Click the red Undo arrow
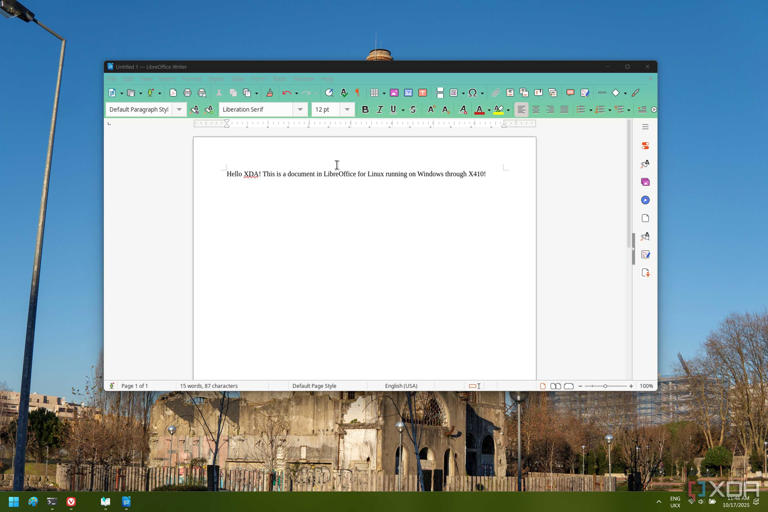 (287, 93)
